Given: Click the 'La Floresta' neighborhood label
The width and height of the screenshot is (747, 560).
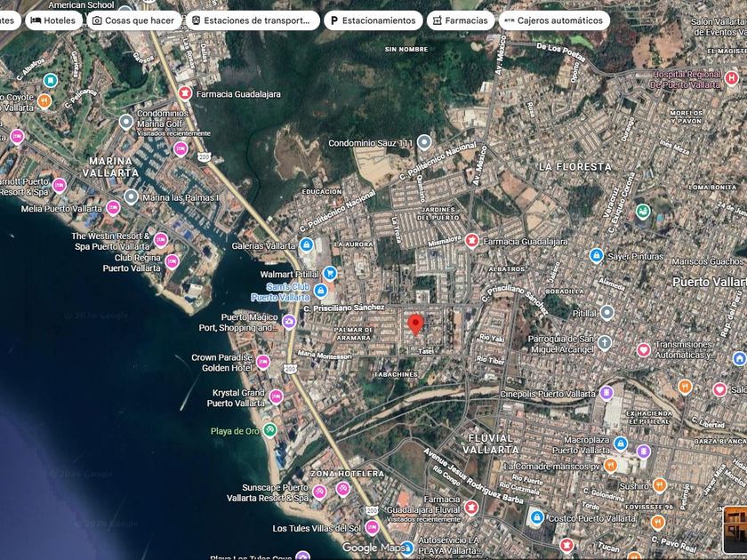Looking at the screenshot, I should point(575,167).
